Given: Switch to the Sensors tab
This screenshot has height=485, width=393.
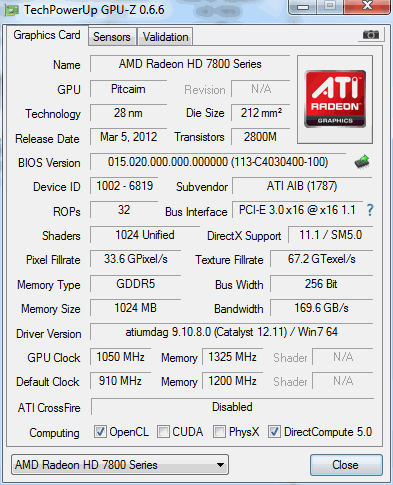Looking at the screenshot, I should pos(112,37).
